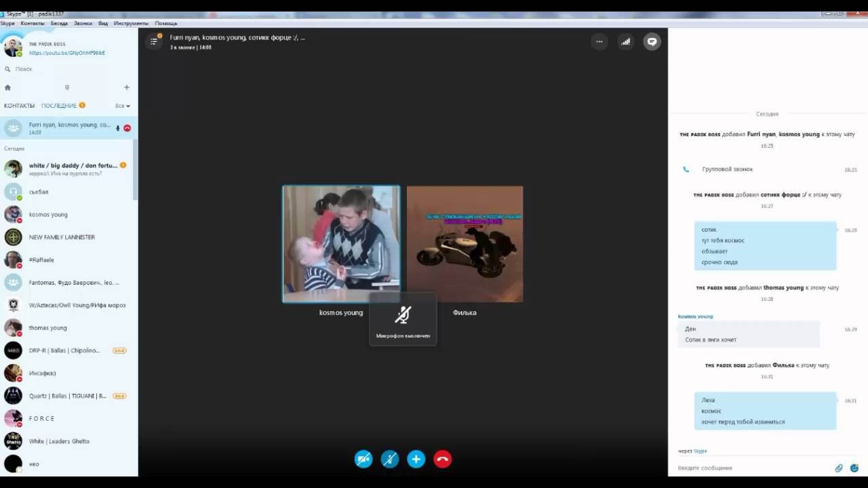Click the message 'Сотик в янги хочет'
This screenshot has height=488, width=868.
pyautogui.click(x=711, y=340)
